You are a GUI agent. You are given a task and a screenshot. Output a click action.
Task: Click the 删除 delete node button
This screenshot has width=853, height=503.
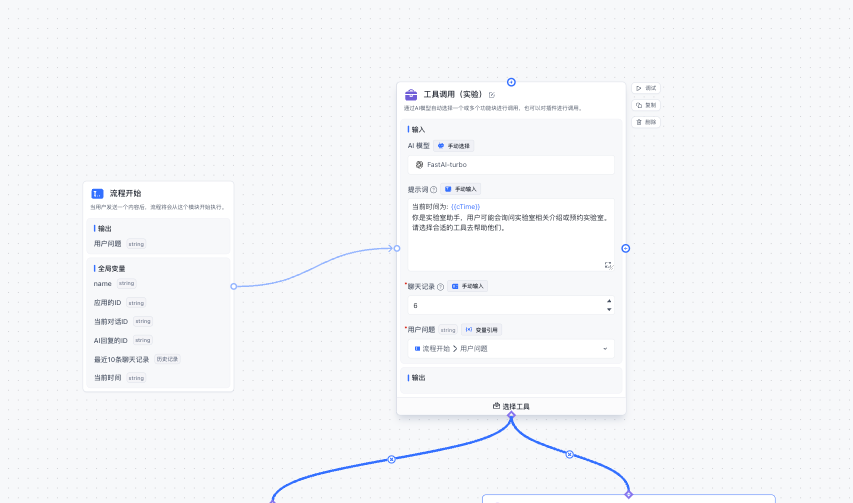pos(646,122)
